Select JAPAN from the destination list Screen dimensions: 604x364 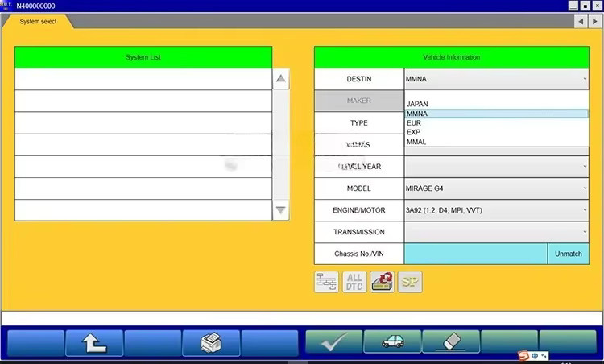point(497,104)
